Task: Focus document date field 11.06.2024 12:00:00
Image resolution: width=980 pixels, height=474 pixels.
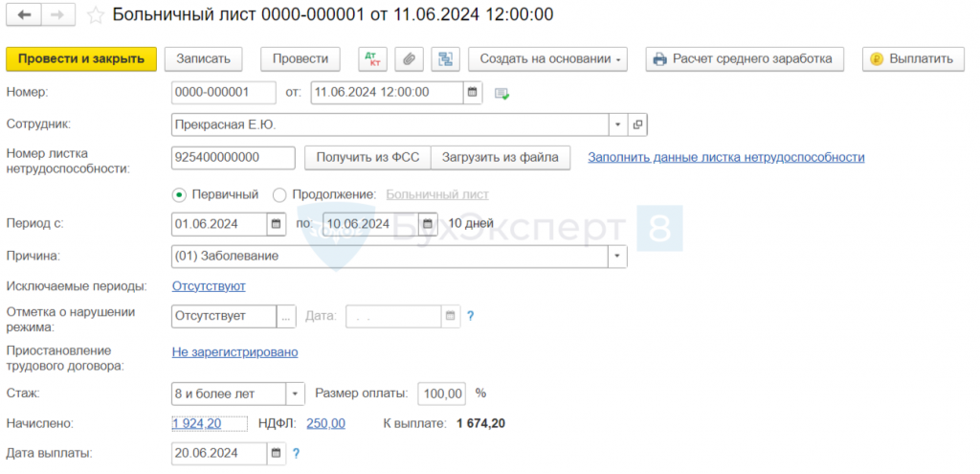Action: [388, 93]
